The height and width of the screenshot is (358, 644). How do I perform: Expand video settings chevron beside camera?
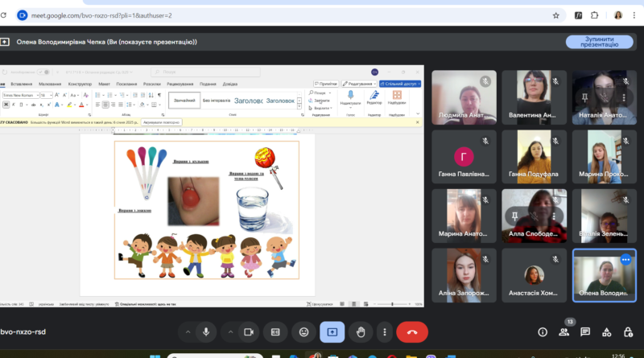coord(230,332)
